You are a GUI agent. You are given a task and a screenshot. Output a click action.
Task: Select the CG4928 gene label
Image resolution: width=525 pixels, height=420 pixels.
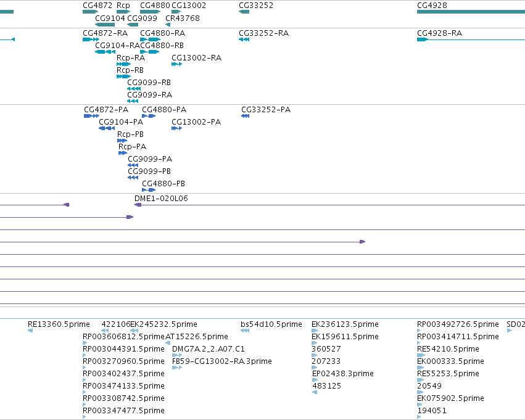coord(432,6)
